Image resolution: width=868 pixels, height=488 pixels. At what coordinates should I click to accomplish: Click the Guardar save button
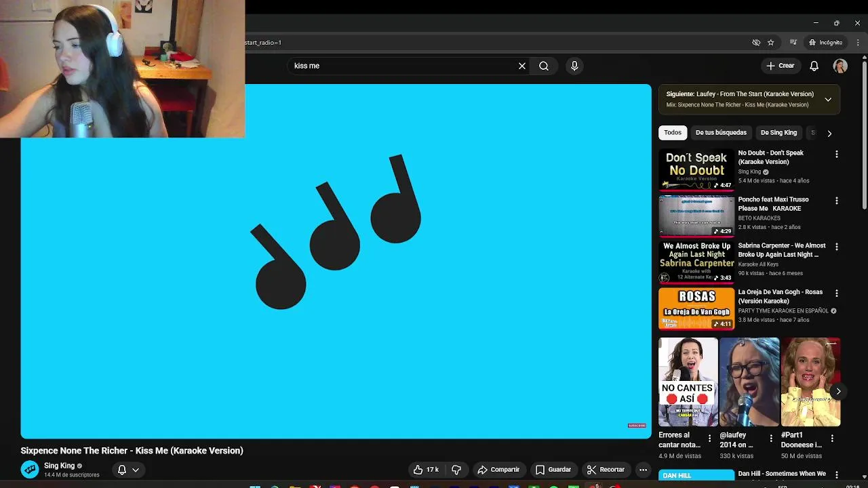[553, 470]
